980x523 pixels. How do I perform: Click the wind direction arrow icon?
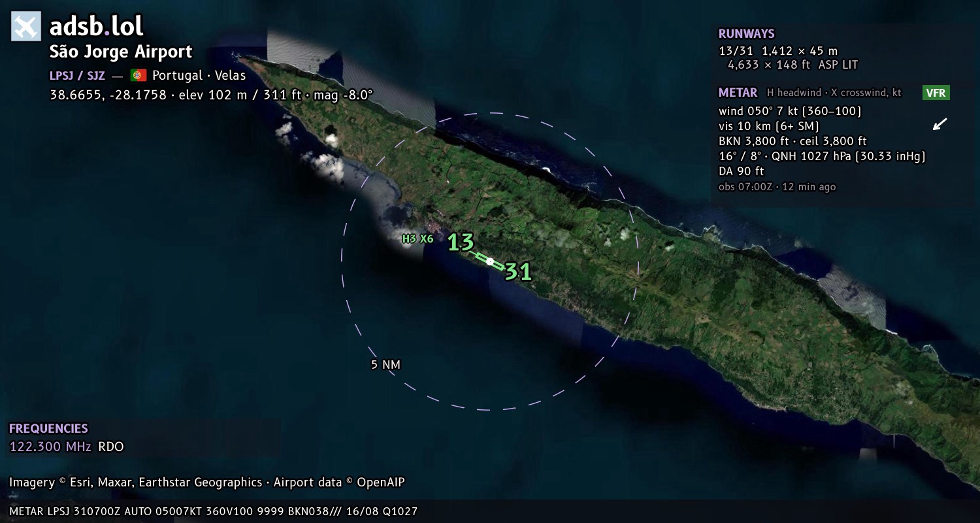(939, 124)
